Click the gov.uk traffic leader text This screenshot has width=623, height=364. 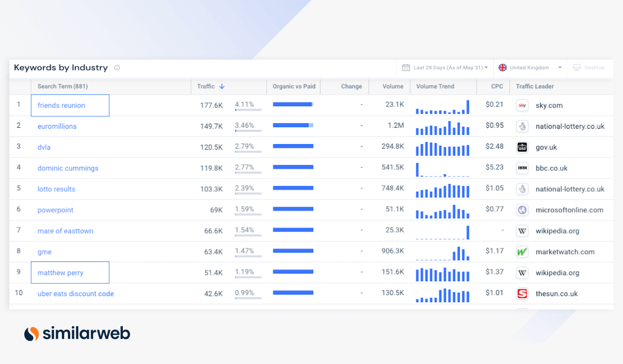point(546,147)
